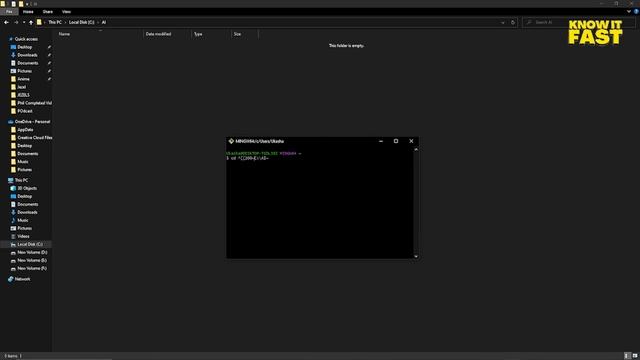Viewport: 640px width, 360px height.
Task: Select Quick access in navigation pane
Action: [x=26, y=39]
